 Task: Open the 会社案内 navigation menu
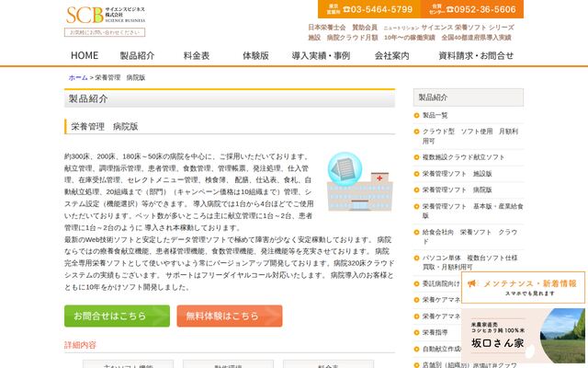tap(391, 55)
